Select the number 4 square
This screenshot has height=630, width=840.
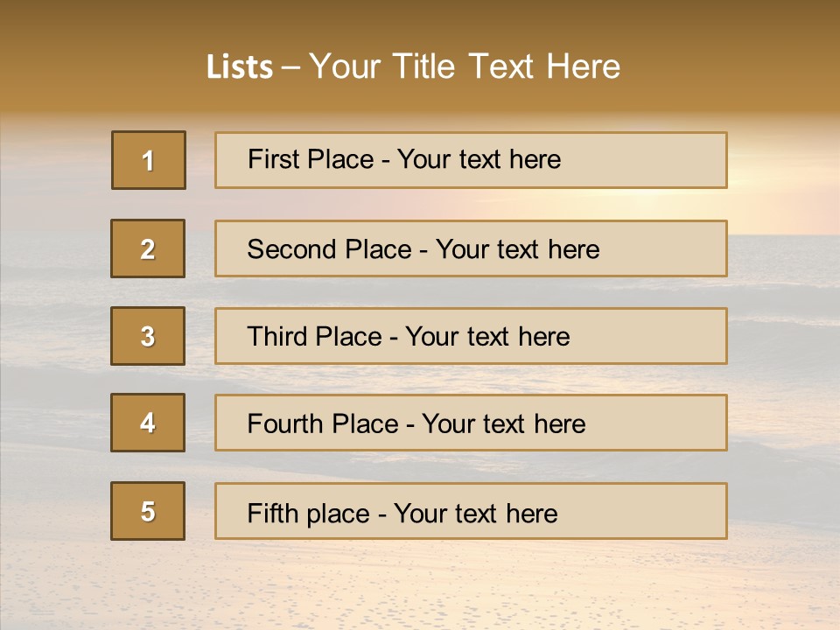coord(148,423)
